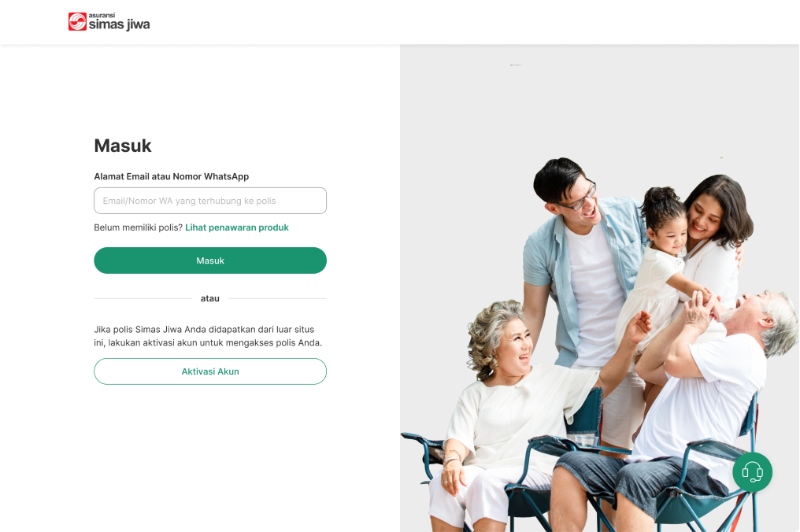This screenshot has width=800, height=532.
Task: Click the "Alamat Email atau Nomor WhatsApp" label
Action: click(x=172, y=176)
